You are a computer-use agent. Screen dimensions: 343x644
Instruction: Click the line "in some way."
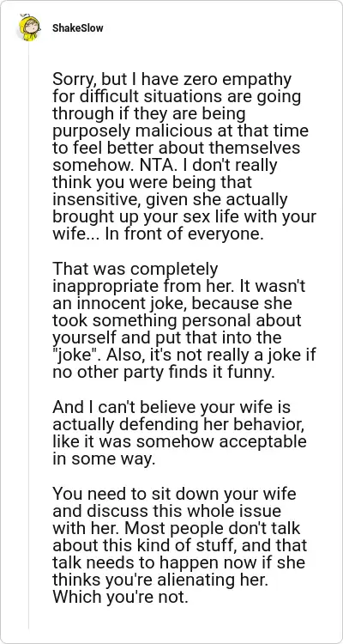(x=104, y=459)
